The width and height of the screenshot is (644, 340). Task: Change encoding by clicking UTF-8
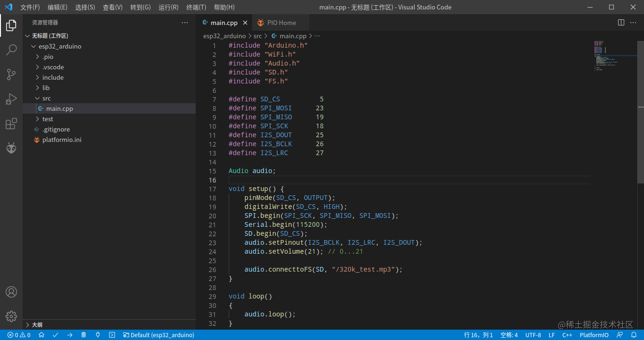(533, 335)
